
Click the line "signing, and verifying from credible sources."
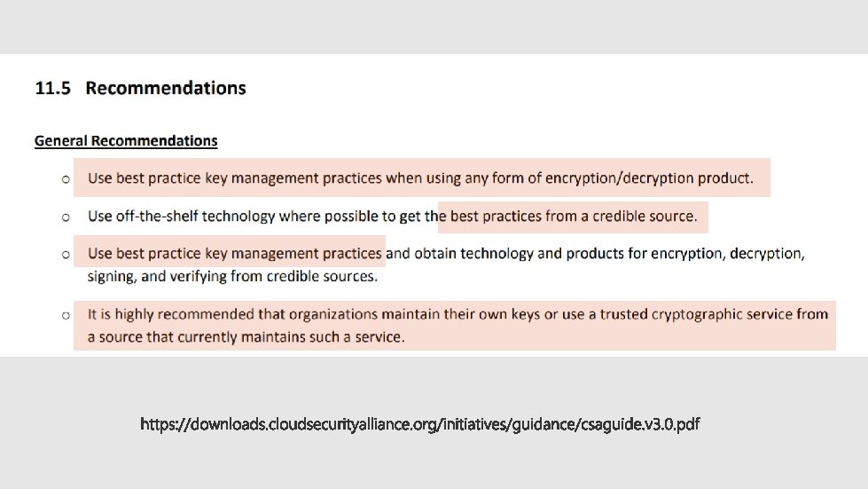232,276
